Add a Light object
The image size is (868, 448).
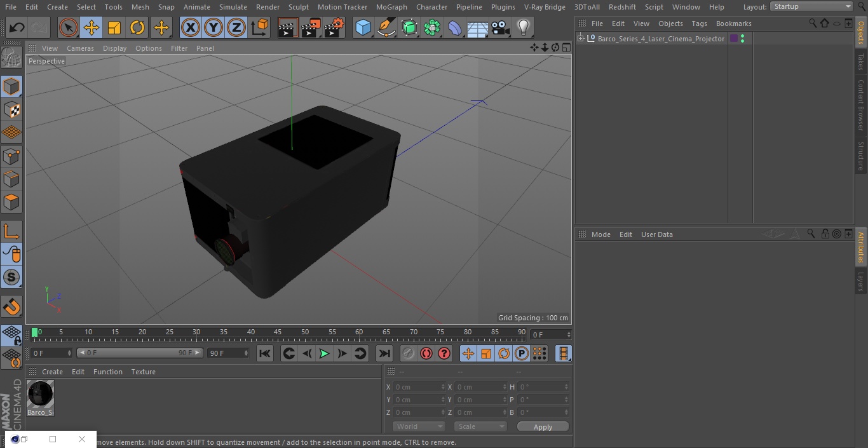coord(524,27)
